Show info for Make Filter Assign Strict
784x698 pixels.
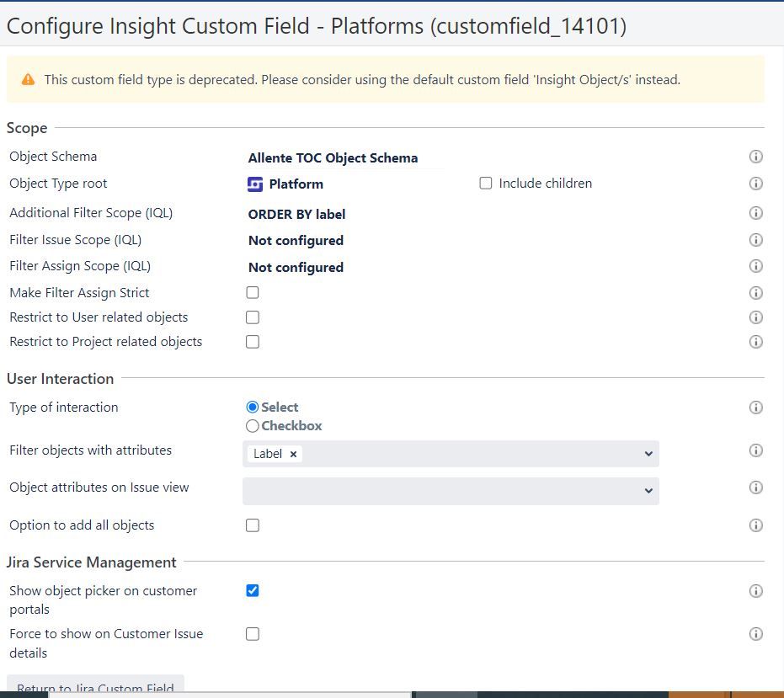click(x=755, y=292)
